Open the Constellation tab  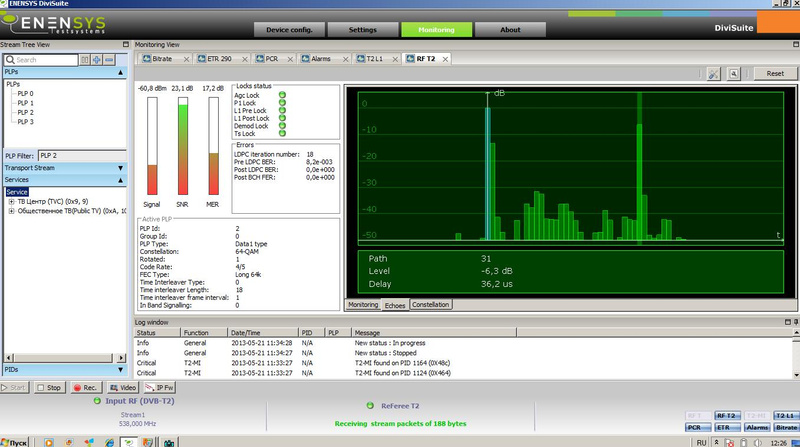[430, 304]
